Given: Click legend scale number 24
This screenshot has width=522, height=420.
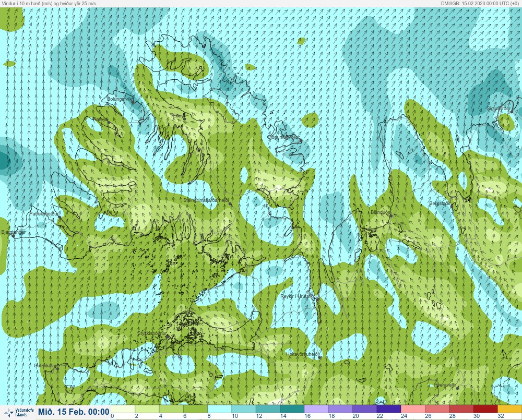Looking at the screenshot, I should (x=404, y=416).
